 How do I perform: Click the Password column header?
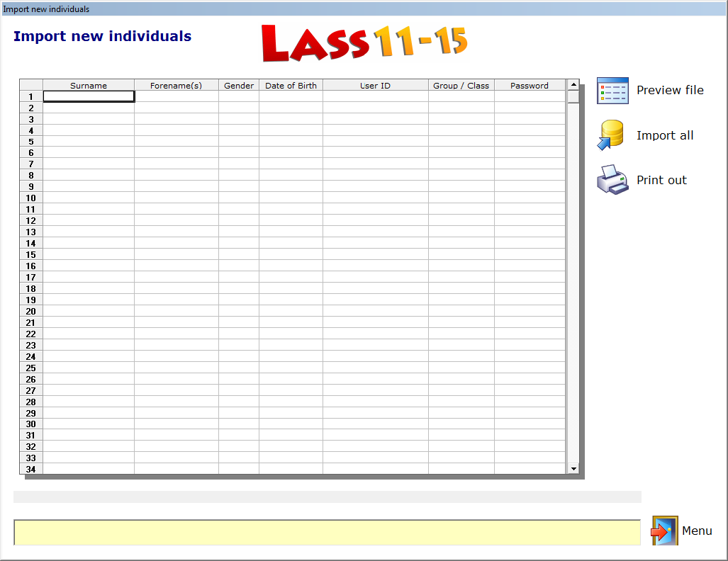coord(530,86)
